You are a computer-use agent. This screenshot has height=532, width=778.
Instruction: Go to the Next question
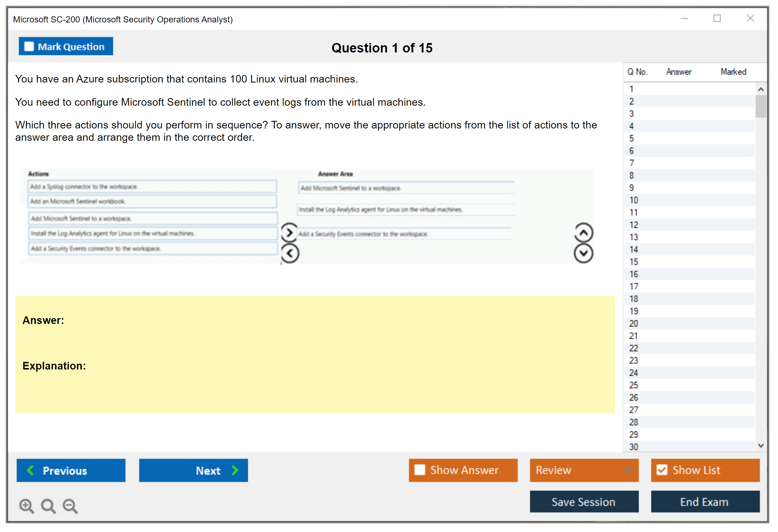[193, 470]
